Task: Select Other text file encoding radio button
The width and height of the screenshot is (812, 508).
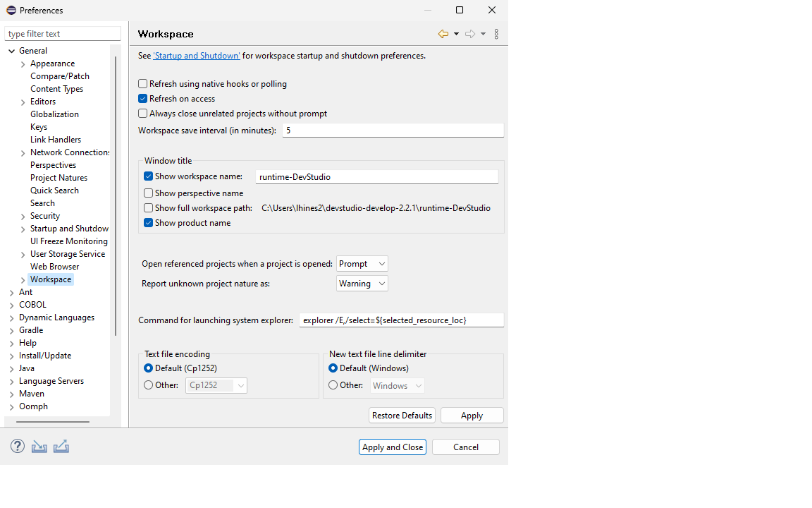Action: [x=148, y=385]
